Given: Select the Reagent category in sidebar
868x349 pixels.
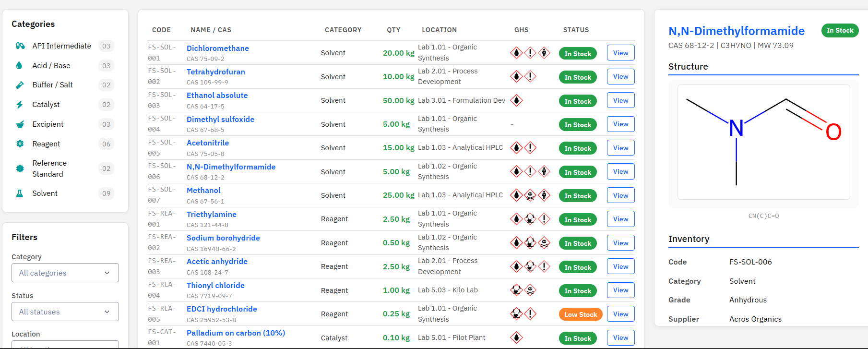Looking at the screenshot, I should [x=46, y=144].
